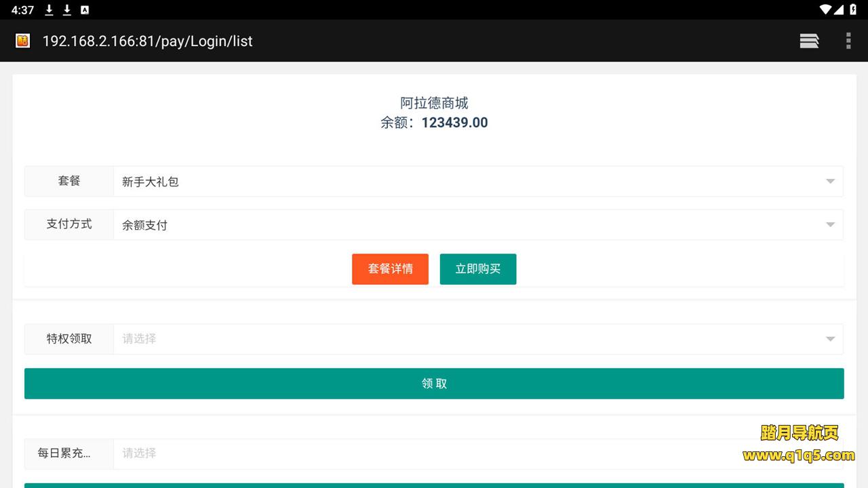The height and width of the screenshot is (488, 868).
Task: Click the selected 新手大礼包 package value
Action: [151, 182]
